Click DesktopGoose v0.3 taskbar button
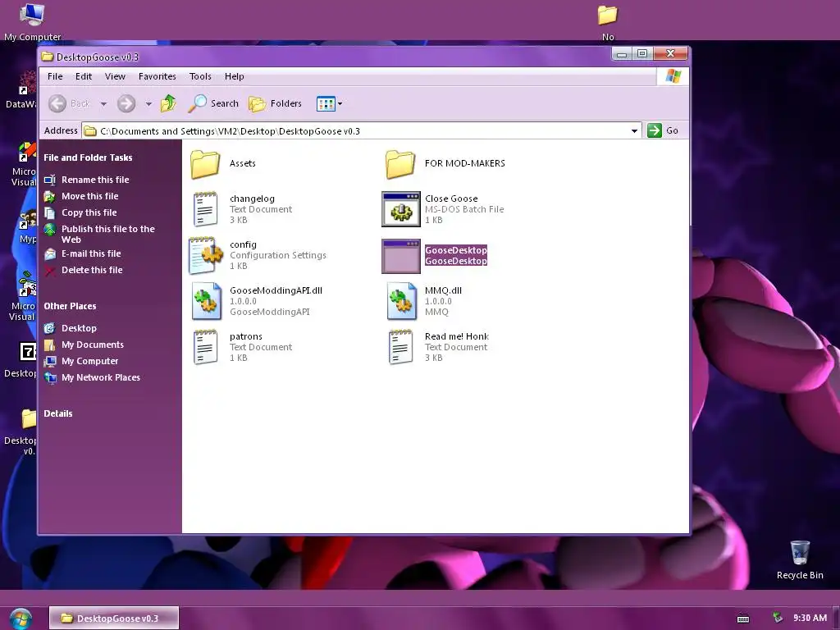The image size is (840, 630). coord(114,619)
